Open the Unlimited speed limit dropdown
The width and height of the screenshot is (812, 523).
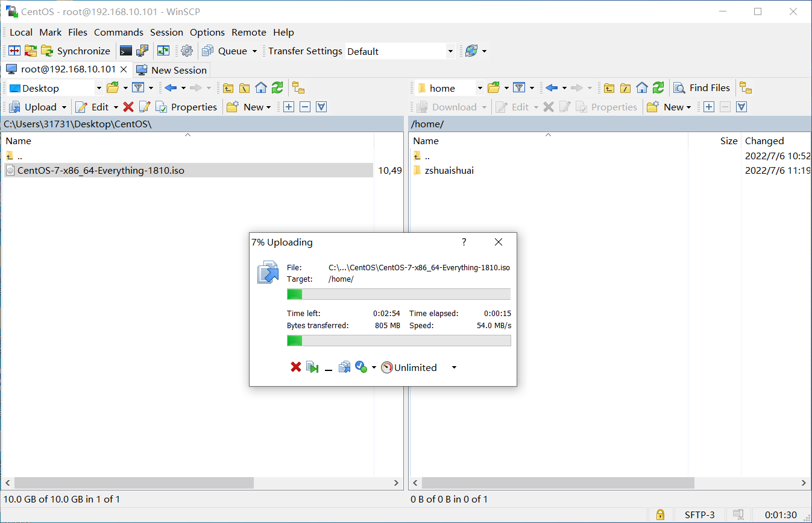click(x=454, y=367)
